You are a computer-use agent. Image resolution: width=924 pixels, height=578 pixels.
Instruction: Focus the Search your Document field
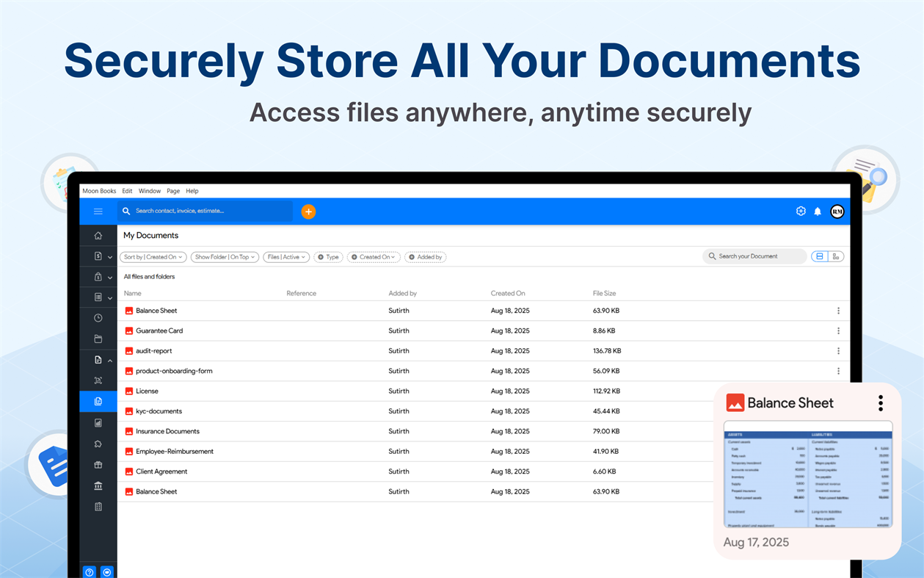click(x=754, y=256)
